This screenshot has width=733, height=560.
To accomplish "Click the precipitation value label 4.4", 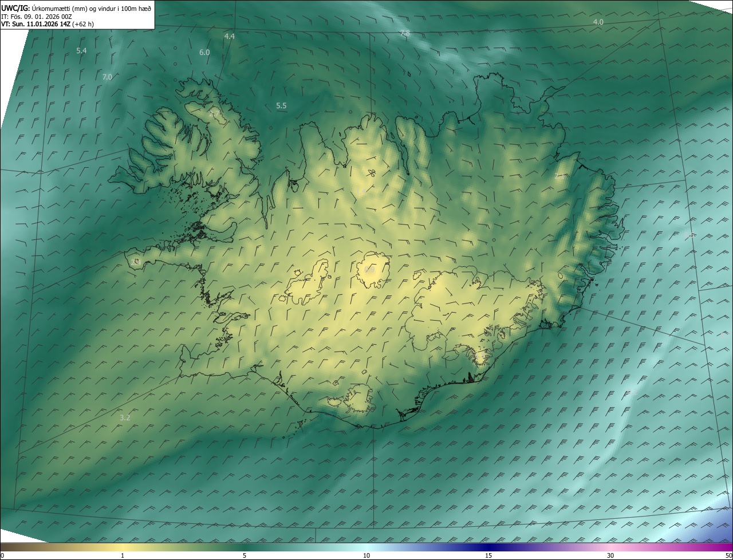I will click(x=230, y=36).
